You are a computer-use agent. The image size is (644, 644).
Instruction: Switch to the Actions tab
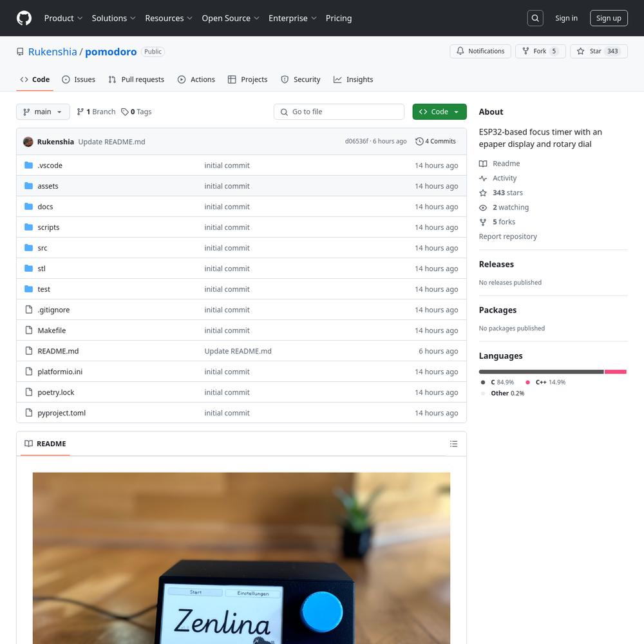click(x=196, y=80)
